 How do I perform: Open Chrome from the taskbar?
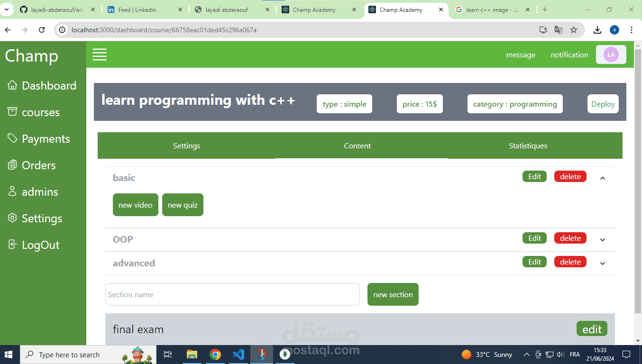pyautogui.click(x=215, y=355)
